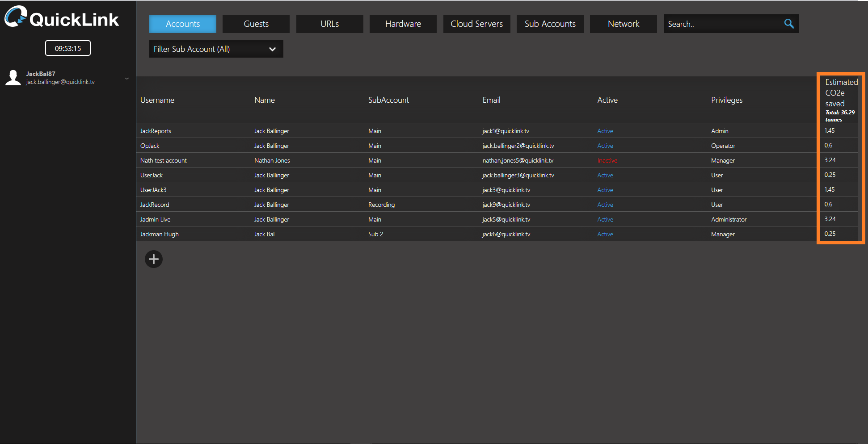Click the QuickLink logo

[62, 18]
